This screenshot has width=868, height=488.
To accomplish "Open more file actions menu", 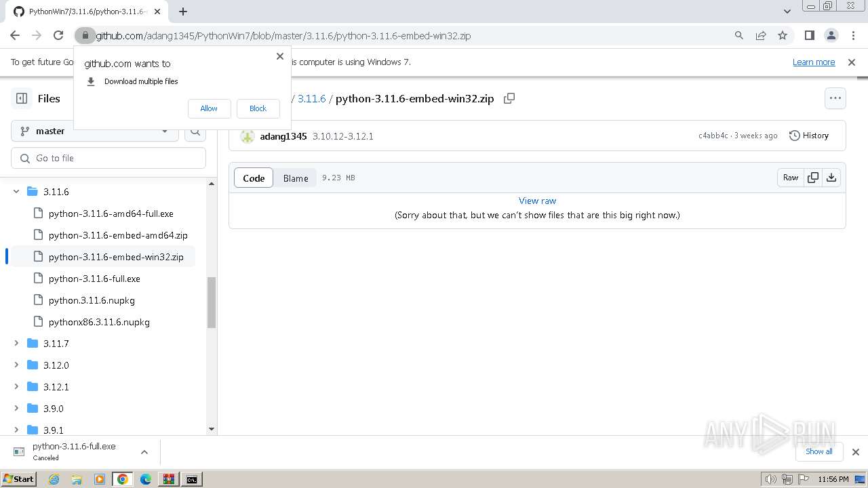I will click(x=835, y=98).
